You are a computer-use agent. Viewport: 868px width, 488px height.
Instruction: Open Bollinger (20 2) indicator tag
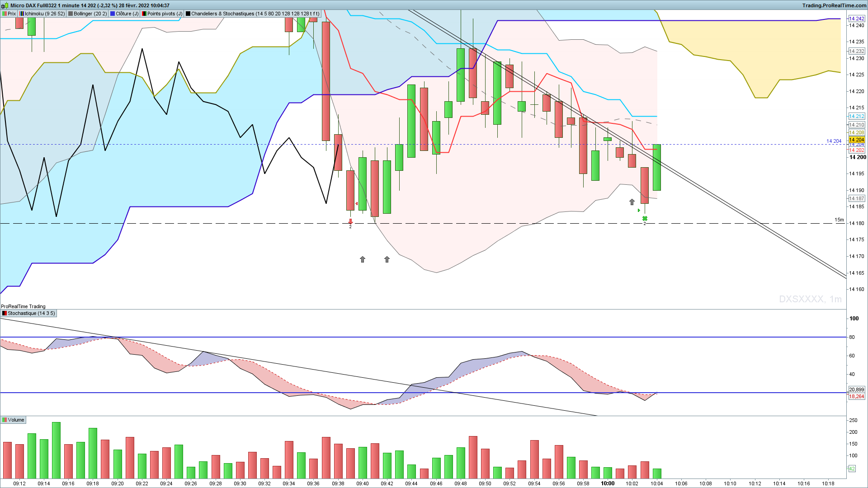88,14
